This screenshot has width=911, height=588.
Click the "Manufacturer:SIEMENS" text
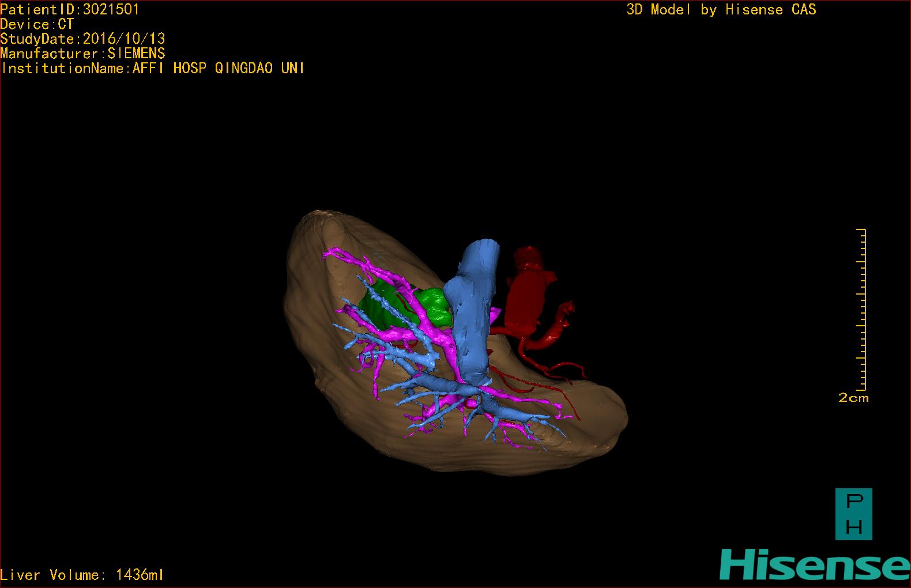[83, 54]
